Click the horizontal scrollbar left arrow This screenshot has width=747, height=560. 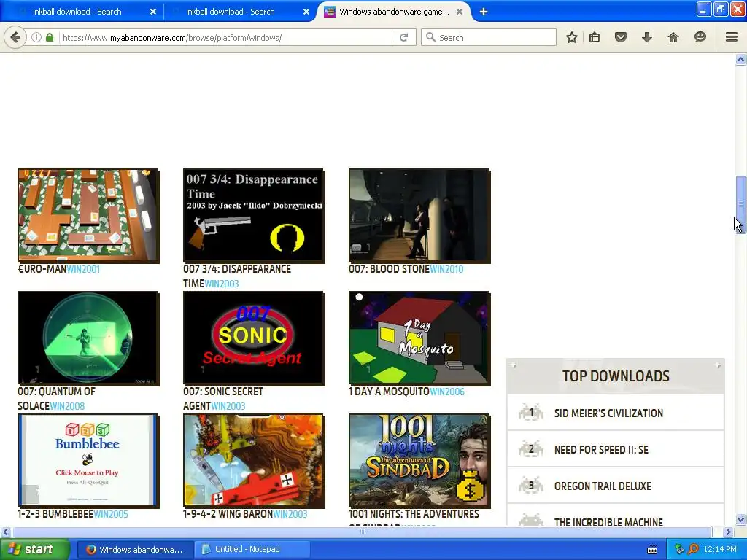point(5,532)
